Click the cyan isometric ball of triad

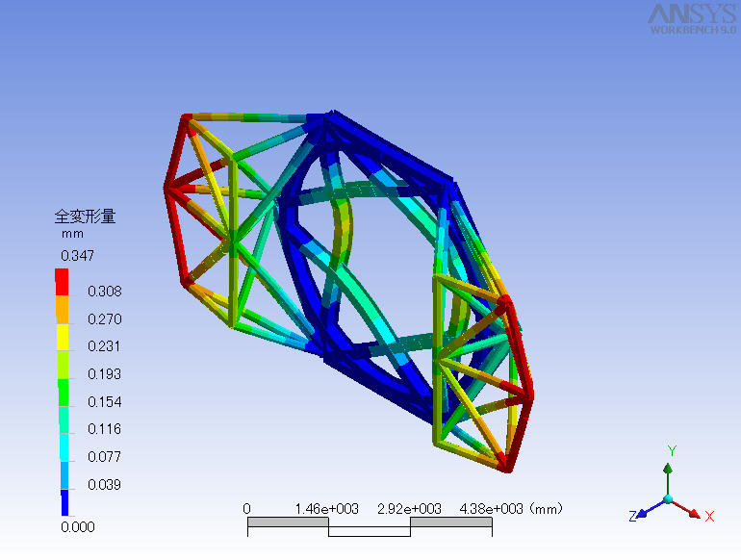coord(668,498)
